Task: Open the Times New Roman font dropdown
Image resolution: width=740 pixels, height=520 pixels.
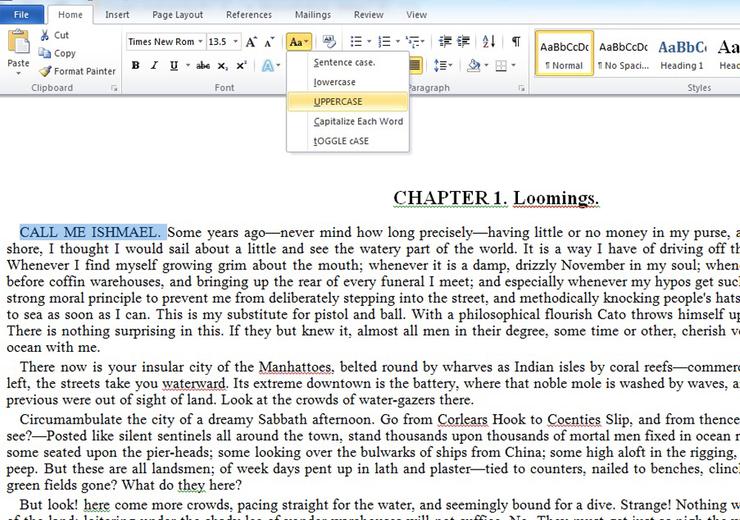Action: coord(200,42)
